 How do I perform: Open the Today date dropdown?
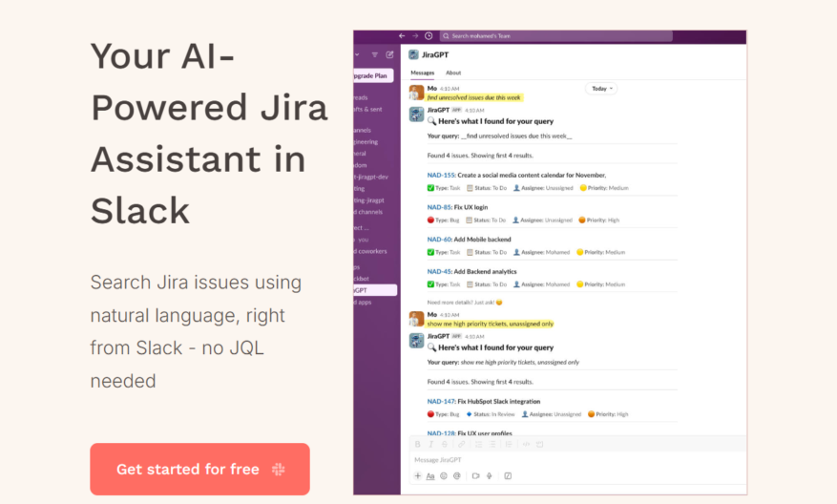(x=601, y=89)
